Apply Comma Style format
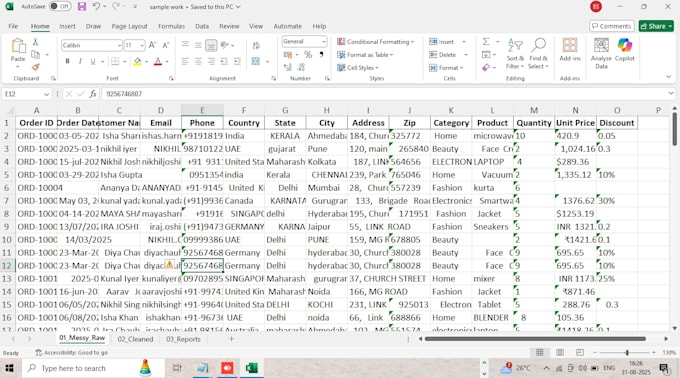The height and width of the screenshot is (378, 680). pos(321,55)
